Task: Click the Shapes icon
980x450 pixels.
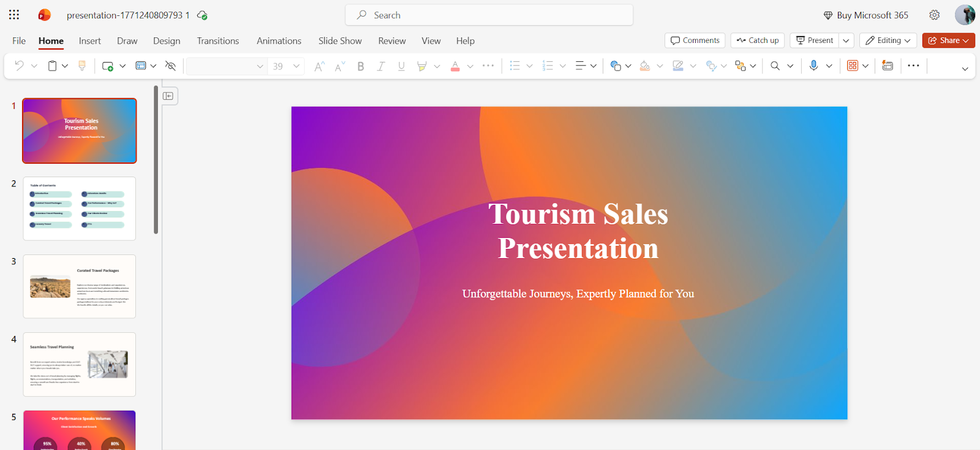Action: (x=616, y=66)
